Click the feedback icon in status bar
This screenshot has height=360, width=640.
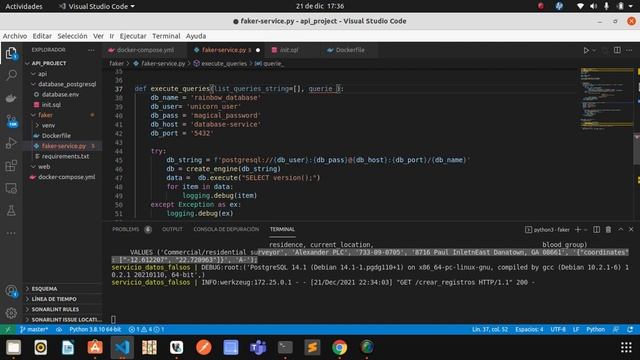(616, 329)
